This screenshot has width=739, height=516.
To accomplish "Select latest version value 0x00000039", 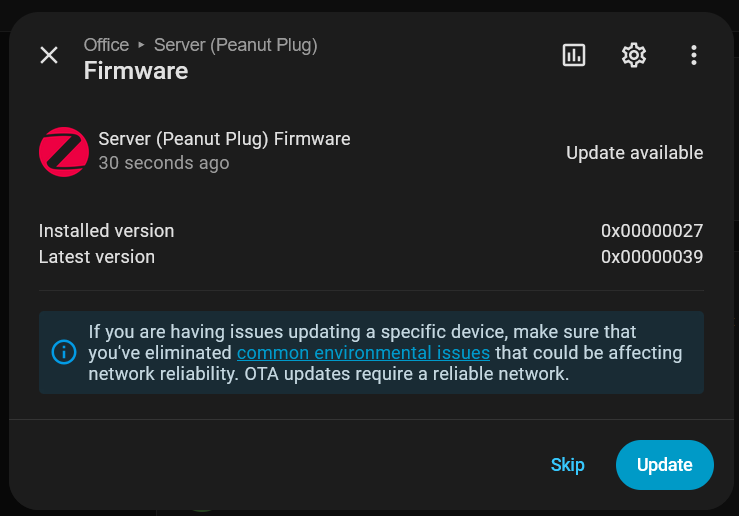I will point(652,257).
